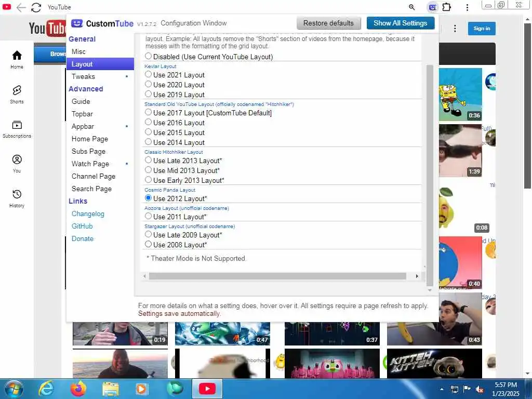Show hidden tray icons arrow
The width and height of the screenshot is (532, 399).
[442, 389]
